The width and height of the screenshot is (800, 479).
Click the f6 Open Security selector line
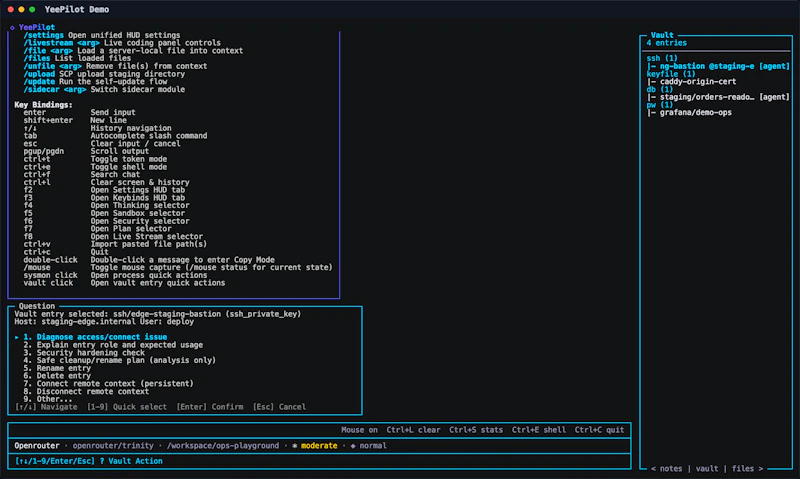coord(106,221)
